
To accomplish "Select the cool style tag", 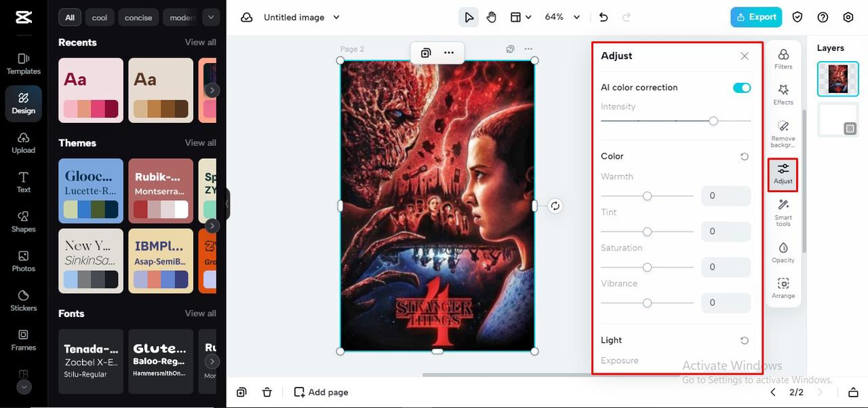I will click(x=100, y=18).
